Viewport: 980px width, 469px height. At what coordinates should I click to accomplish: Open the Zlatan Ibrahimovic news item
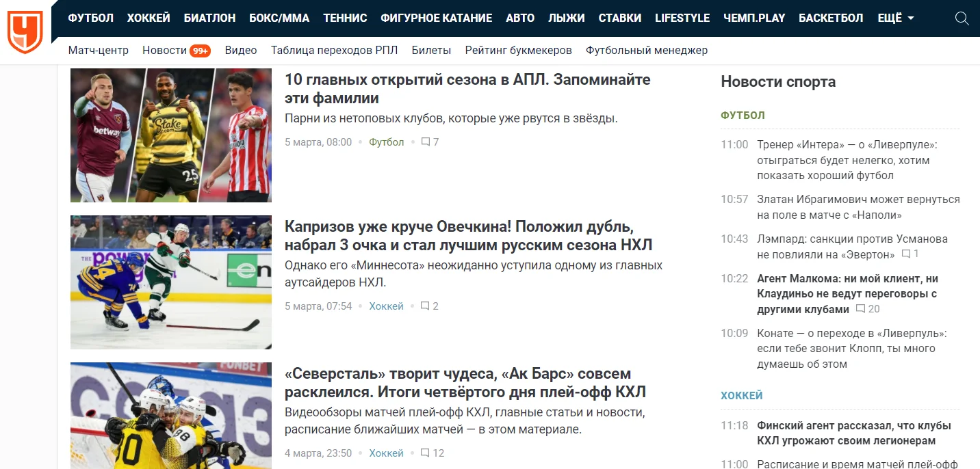pyautogui.click(x=858, y=206)
